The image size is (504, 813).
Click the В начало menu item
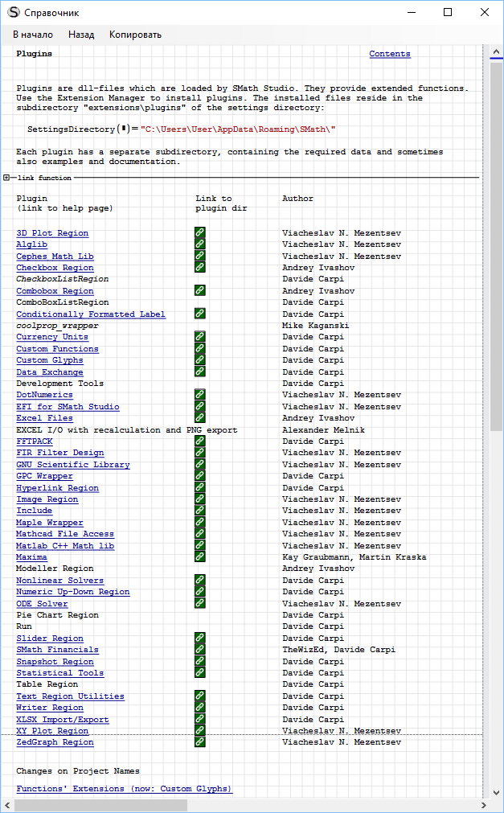pos(33,35)
